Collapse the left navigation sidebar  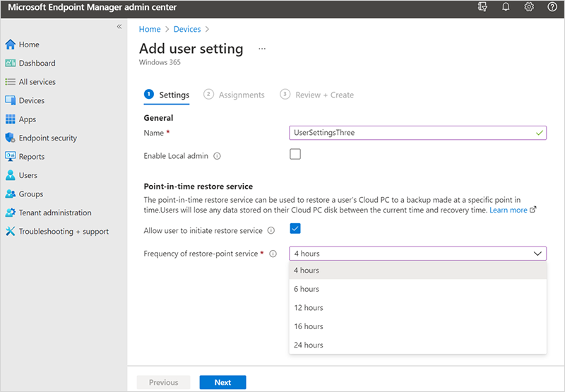coord(119,26)
